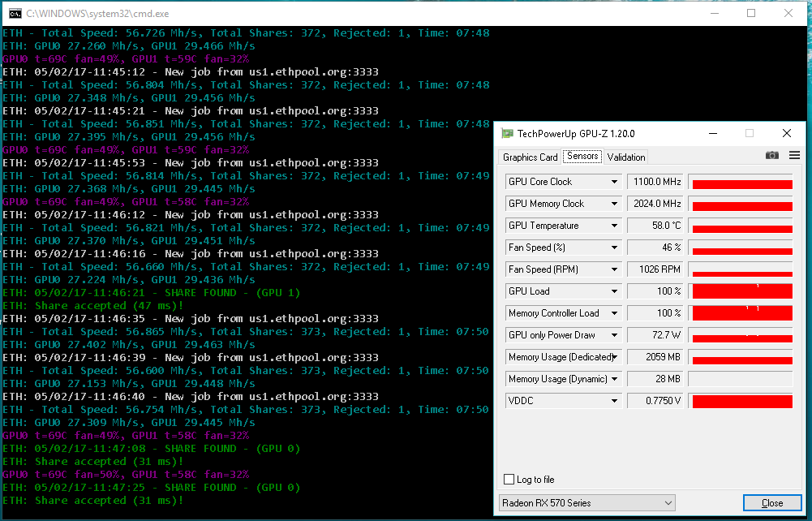812x521 pixels.
Task: Click the 2024.0 MHz memory clock value
Action: click(x=655, y=204)
